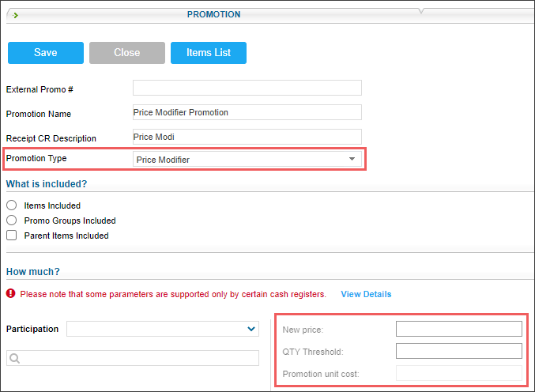Save the promotion

pos(46,53)
